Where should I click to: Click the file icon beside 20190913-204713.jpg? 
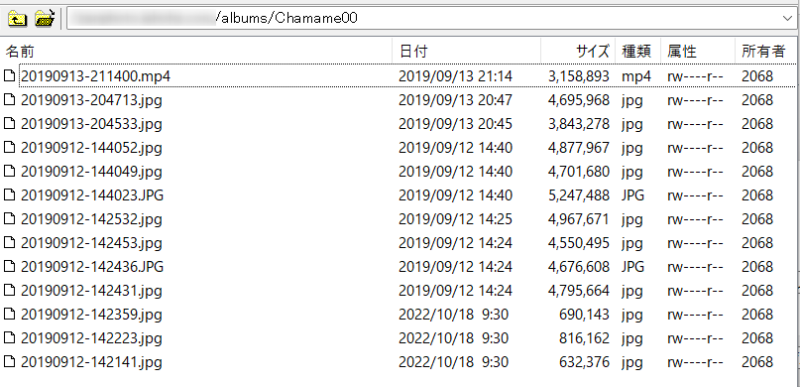(x=10, y=100)
